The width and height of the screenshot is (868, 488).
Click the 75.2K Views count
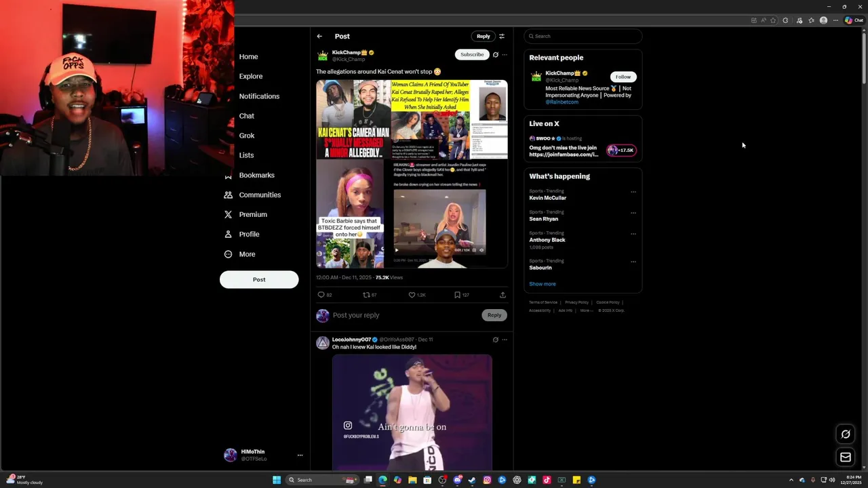tap(389, 277)
